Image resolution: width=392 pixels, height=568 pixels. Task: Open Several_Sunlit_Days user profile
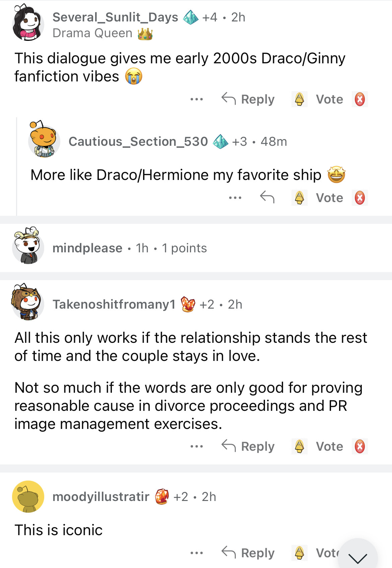click(115, 17)
